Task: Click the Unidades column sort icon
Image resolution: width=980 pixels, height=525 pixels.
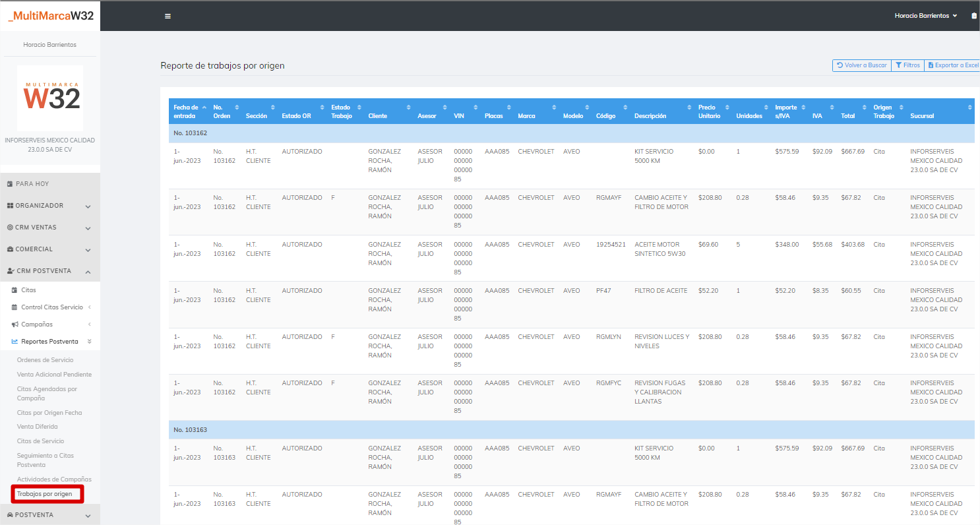Action: point(766,108)
